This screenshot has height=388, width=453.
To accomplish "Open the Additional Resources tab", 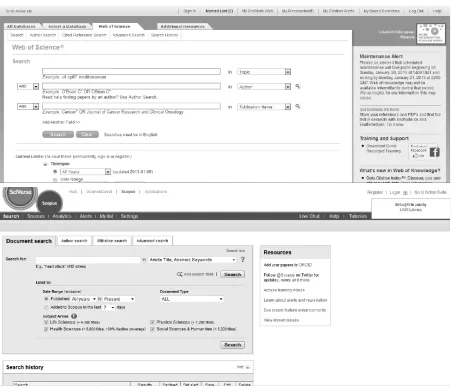I will click(182, 26).
